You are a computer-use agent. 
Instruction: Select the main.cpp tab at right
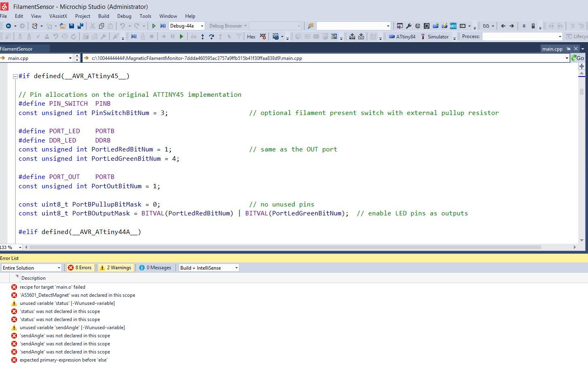(552, 49)
